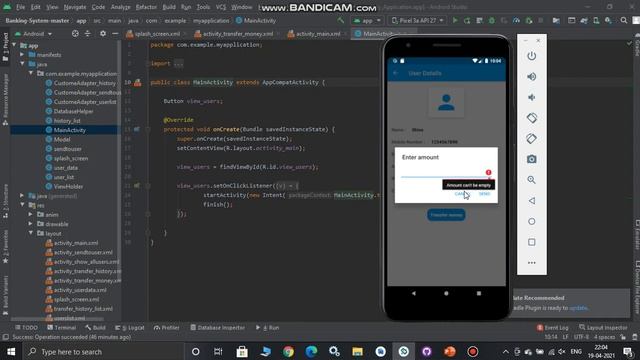Take an emulator screenshot with the camera icon
This screenshot has width=640, height=360.
(531, 159)
